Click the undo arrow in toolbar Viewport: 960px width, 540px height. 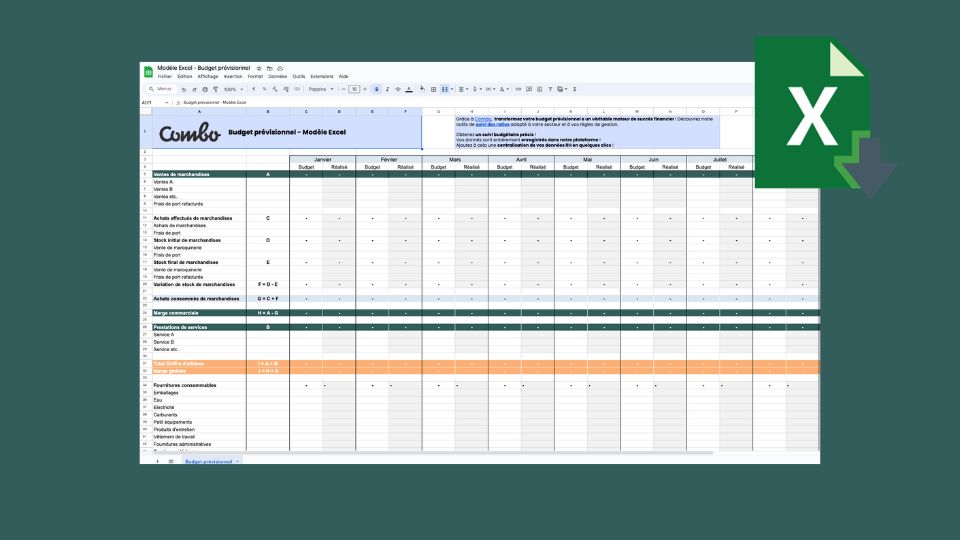pyautogui.click(x=184, y=89)
